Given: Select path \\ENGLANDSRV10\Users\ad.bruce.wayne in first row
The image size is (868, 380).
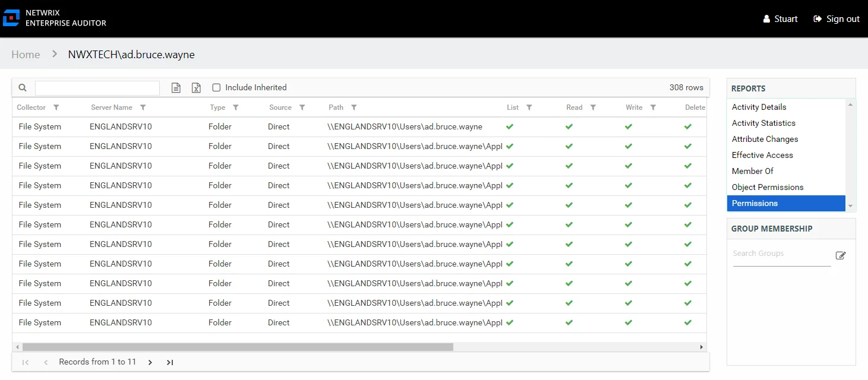Looking at the screenshot, I should pyautogui.click(x=405, y=126).
